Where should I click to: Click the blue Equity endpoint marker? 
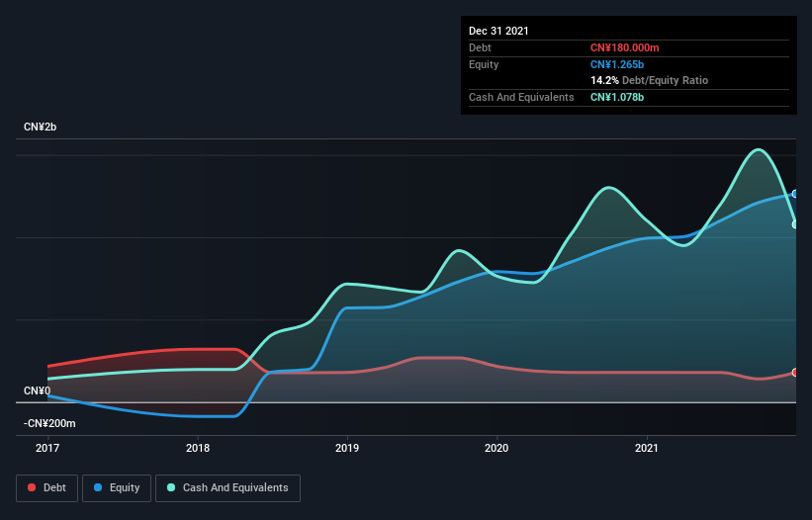(795, 194)
